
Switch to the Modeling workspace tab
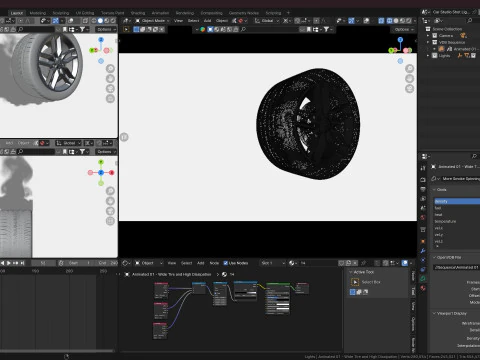(x=38, y=13)
